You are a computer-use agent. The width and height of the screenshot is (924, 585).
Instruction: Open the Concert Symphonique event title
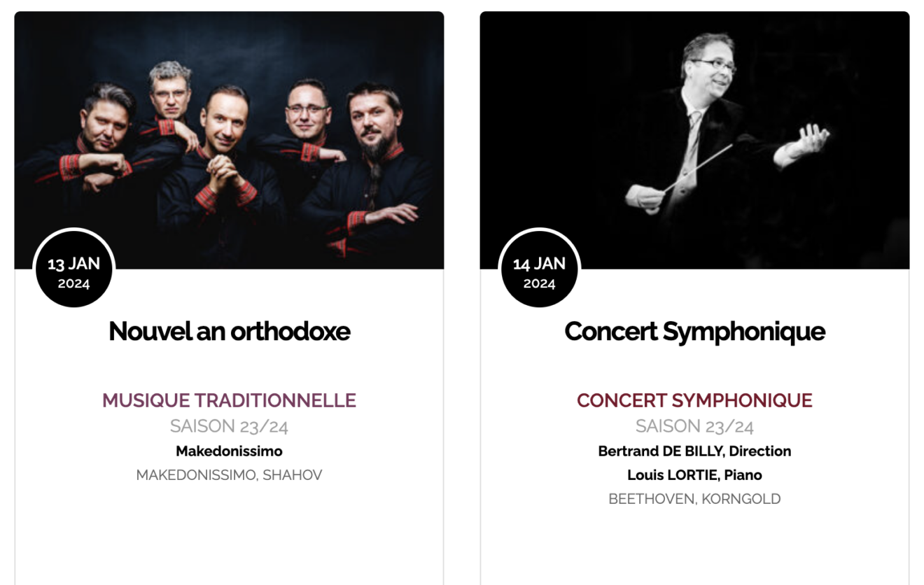point(694,331)
